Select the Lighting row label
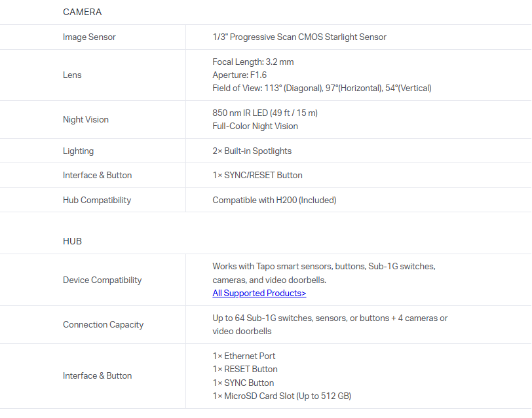Screen dimensions: 532x418 point(78,151)
